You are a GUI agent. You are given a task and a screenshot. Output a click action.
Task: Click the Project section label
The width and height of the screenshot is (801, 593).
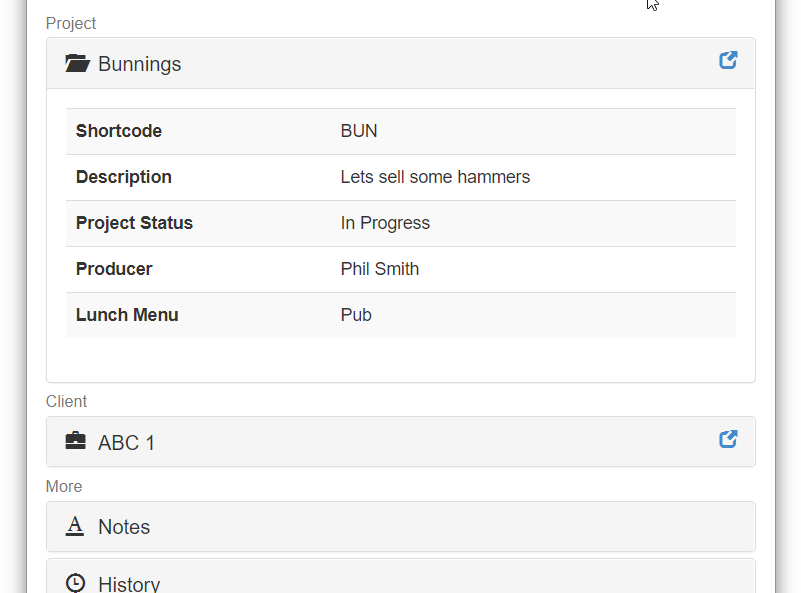(71, 23)
